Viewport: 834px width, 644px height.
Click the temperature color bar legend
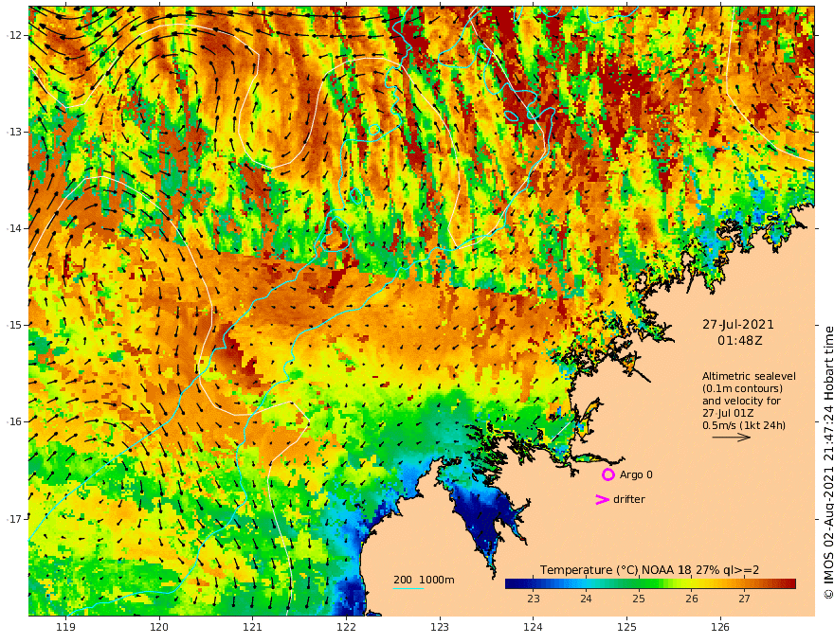tap(650, 584)
